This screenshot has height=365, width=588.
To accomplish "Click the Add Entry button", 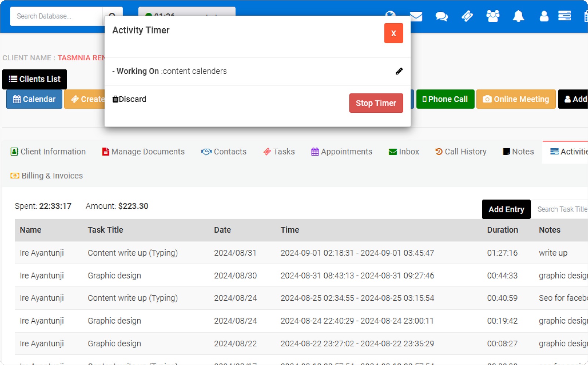I will tap(506, 209).
